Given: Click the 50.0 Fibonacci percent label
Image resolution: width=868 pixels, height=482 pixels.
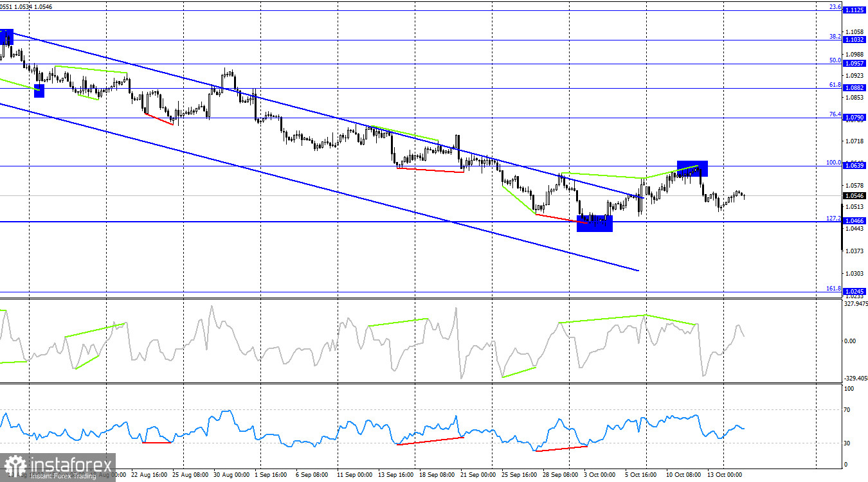Looking at the screenshot, I should [x=835, y=60].
